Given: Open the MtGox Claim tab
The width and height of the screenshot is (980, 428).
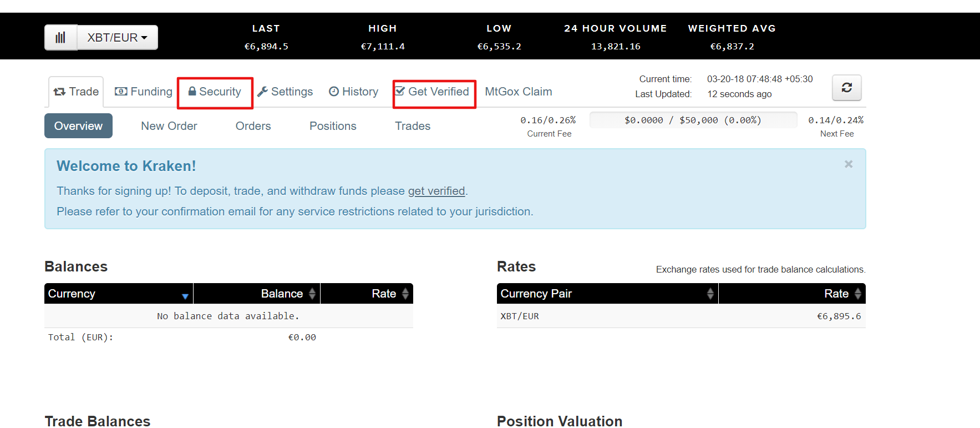Looking at the screenshot, I should point(519,92).
